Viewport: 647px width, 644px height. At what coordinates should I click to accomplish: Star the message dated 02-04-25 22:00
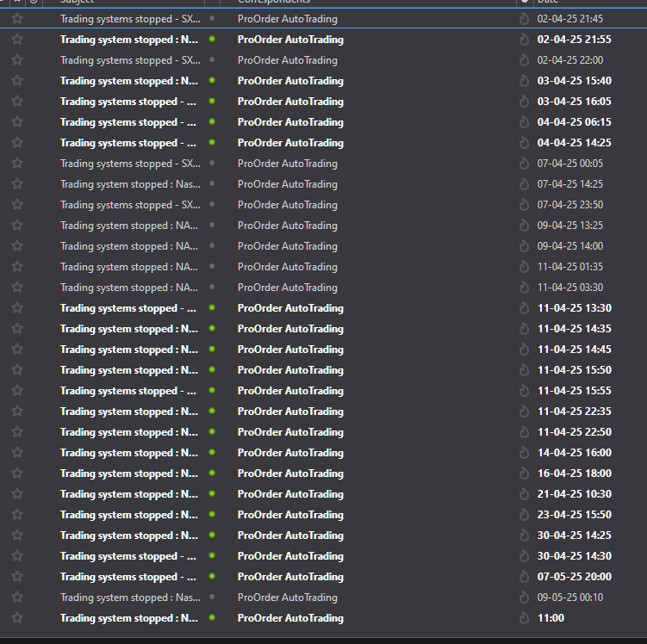(17, 59)
